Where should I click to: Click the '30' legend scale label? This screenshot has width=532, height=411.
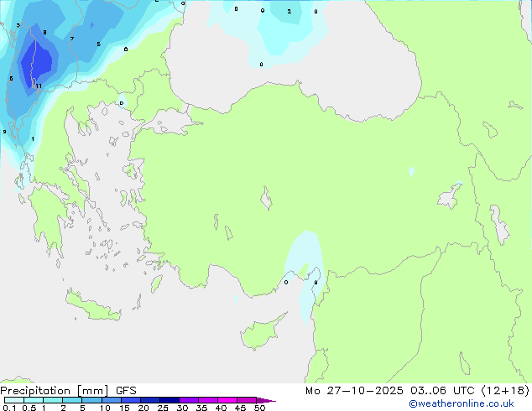(x=182, y=408)
